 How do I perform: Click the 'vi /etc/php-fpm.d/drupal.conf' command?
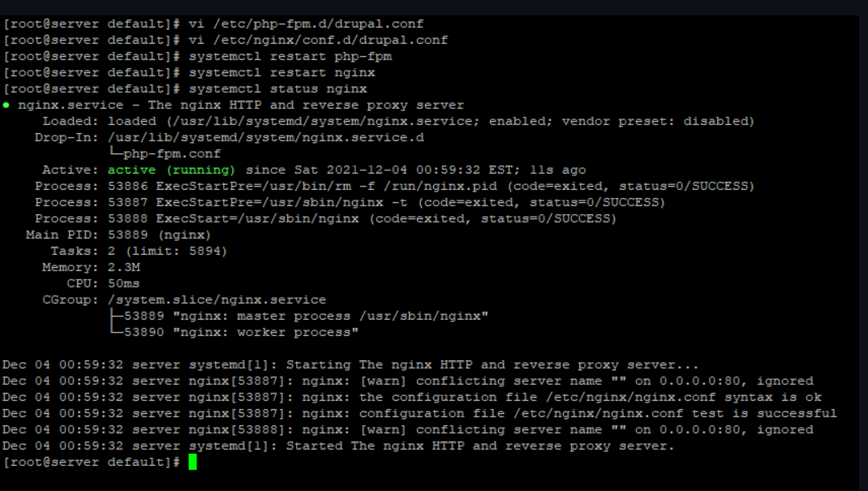(x=306, y=24)
